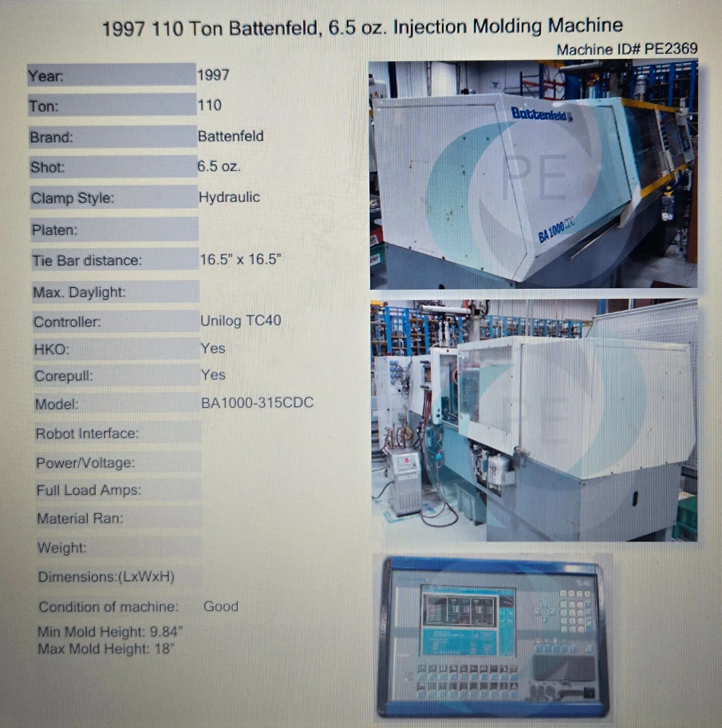Screen dimensions: 722x728
Task: Open the Unilog controller panel photo
Action: point(493,637)
